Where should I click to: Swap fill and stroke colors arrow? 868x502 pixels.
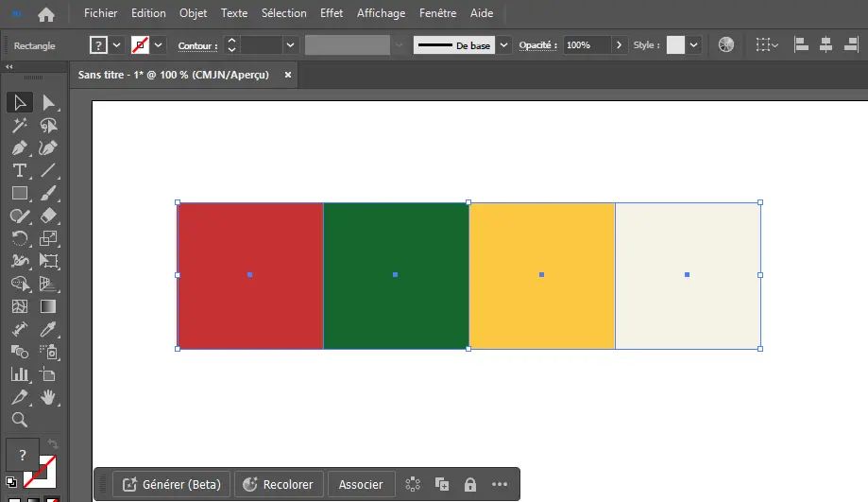click(53, 443)
